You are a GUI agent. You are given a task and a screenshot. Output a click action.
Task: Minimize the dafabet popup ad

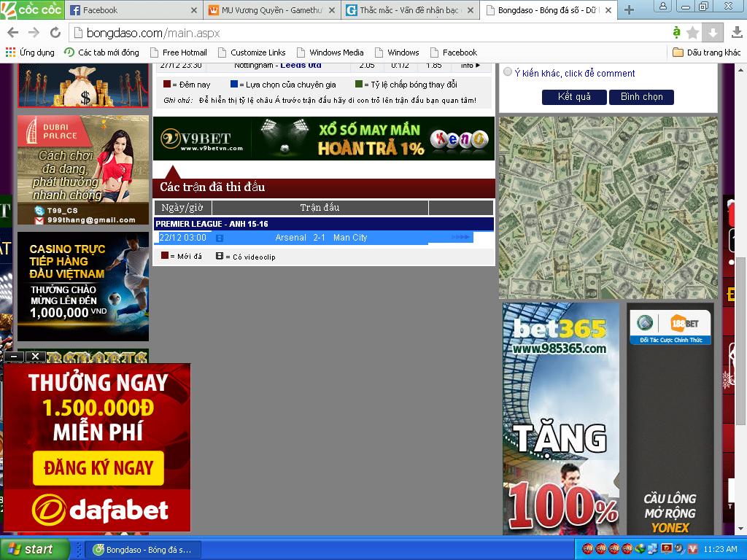point(15,356)
